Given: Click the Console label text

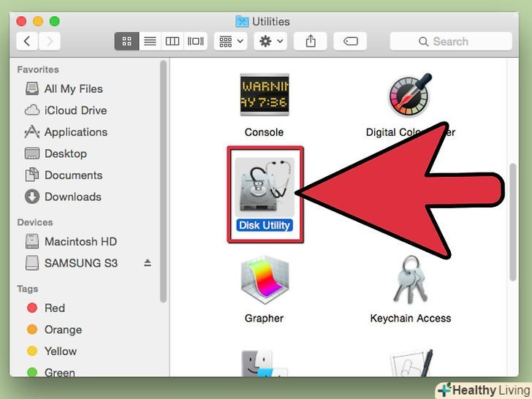Looking at the screenshot, I should pyautogui.click(x=264, y=132).
